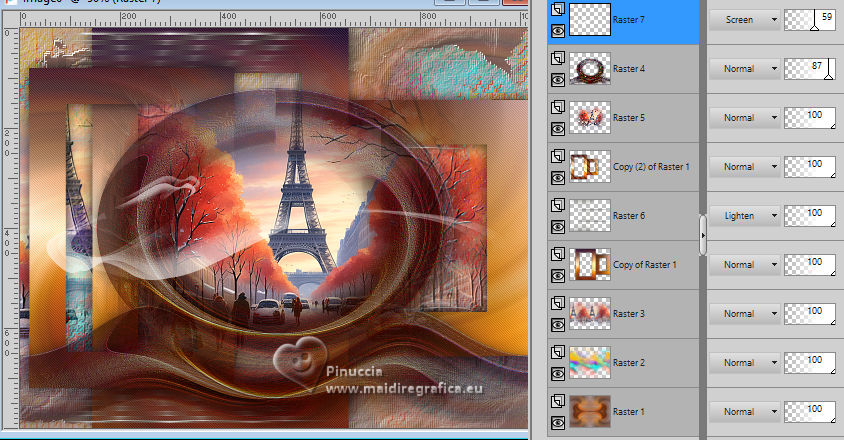The width and height of the screenshot is (844, 440).
Task: Open the Screen blend mode dropdown for Raster 7
Action: (x=744, y=20)
